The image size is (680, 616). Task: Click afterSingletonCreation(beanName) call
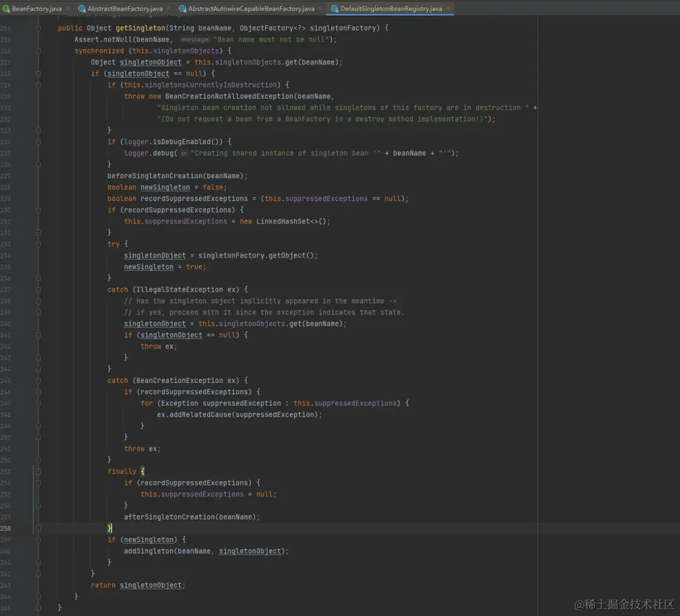point(191,517)
